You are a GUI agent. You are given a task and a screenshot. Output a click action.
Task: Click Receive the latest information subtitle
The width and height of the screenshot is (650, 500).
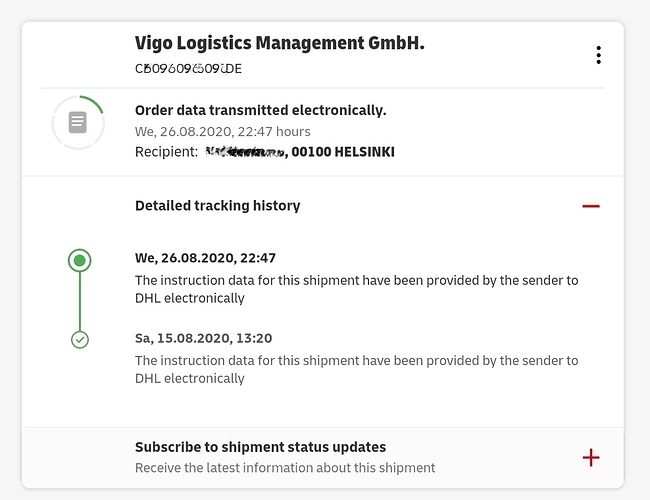tap(285, 468)
